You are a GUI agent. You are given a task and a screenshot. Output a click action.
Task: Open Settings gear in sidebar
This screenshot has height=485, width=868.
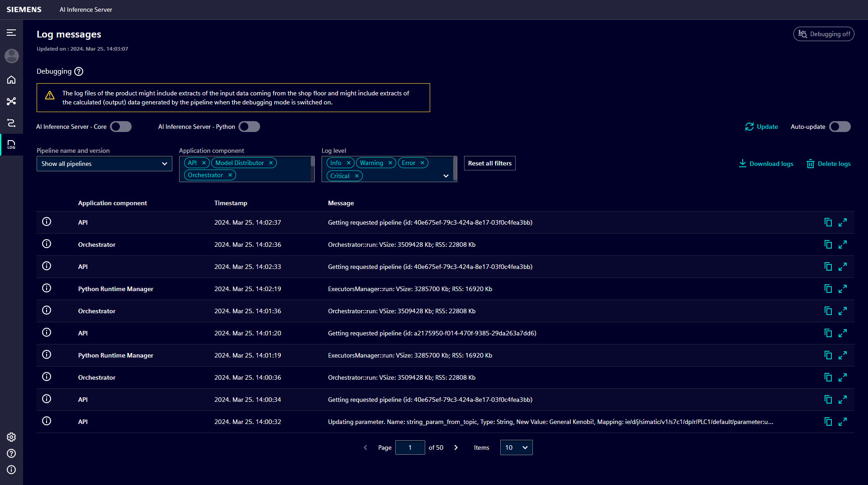pos(11,437)
